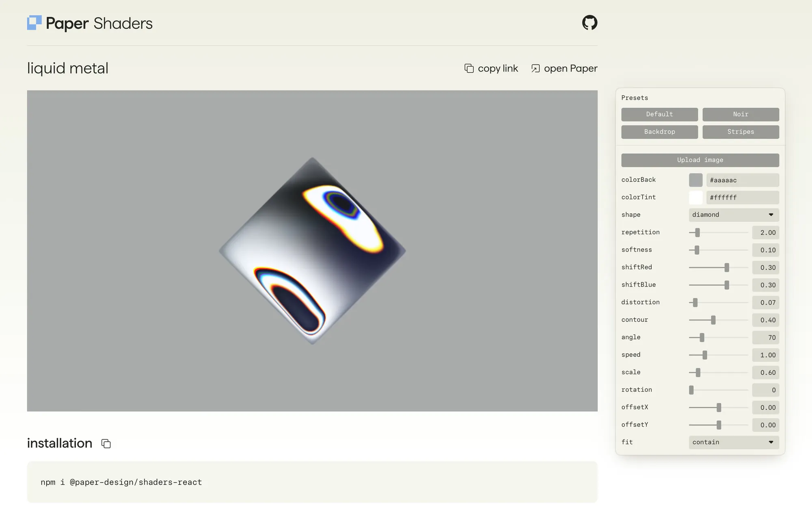Image resolution: width=812 pixels, height=508 pixels.
Task: Open the fit dropdown showing contain
Action: 734,442
